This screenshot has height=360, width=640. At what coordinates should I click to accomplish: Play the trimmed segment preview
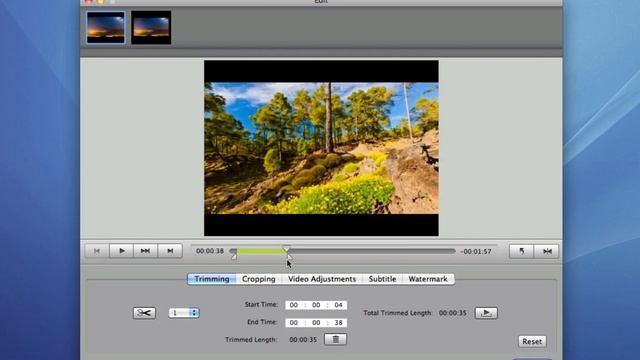[x=486, y=313]
